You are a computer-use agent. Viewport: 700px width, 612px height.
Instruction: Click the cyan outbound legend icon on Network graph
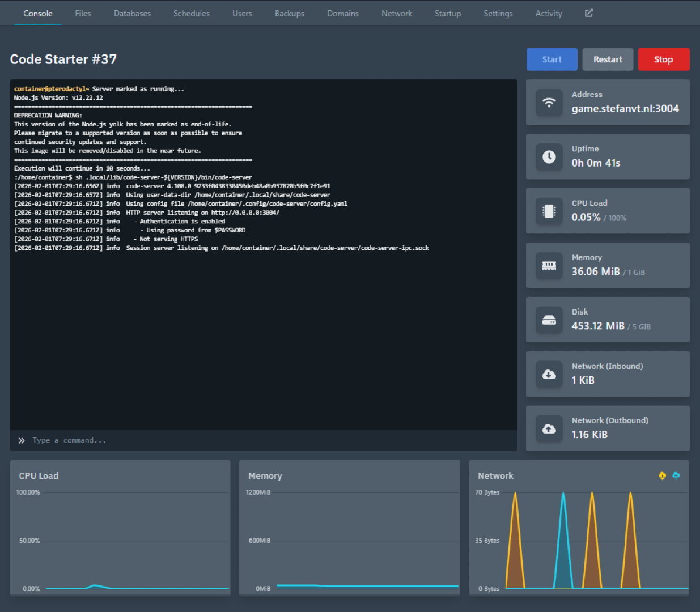click(x=676, y=476)
